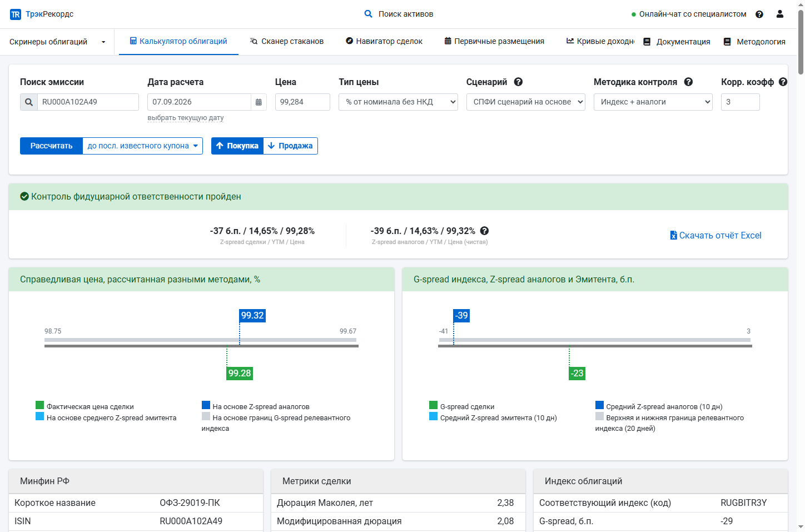Open the Первичные размещения tab
The width and height of the screenshot is (805, 532).
pyautogui.click(x=494, y=41)
